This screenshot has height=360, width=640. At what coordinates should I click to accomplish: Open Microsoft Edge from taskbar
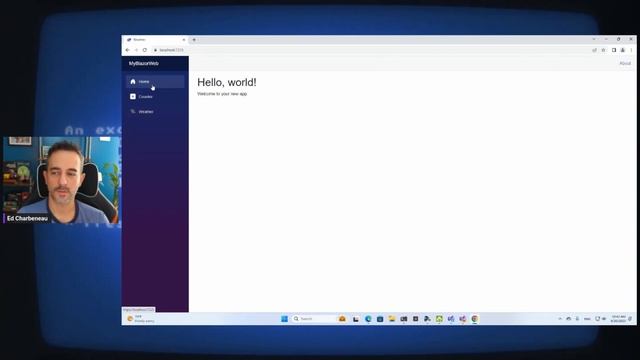click(368, 319)
